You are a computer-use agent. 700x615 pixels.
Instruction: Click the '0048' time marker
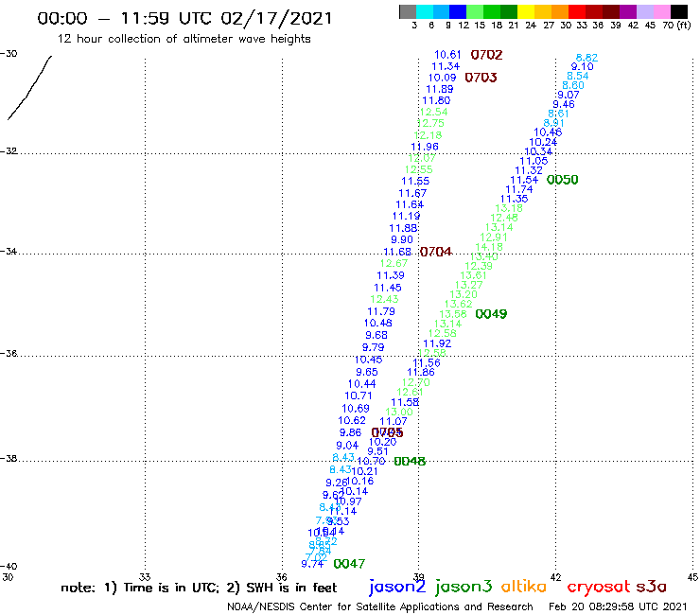point(410,462)
